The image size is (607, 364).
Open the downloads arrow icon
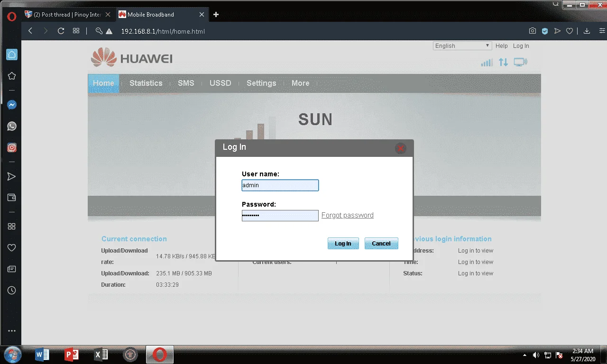click(x=587, y=31)
